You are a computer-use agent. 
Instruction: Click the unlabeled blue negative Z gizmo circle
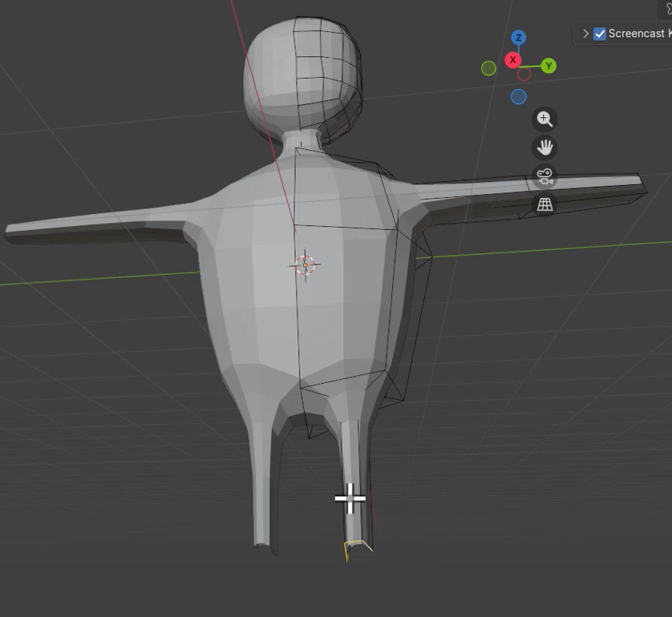519,97
